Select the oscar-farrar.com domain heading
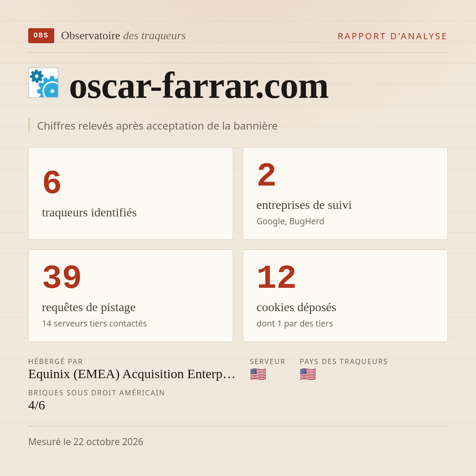This screenshot has height=476, width=476. click(x=199, y=86)
